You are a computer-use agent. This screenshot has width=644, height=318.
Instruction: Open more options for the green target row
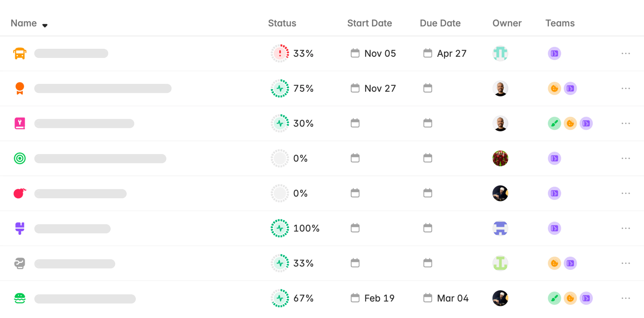point(625,158)
